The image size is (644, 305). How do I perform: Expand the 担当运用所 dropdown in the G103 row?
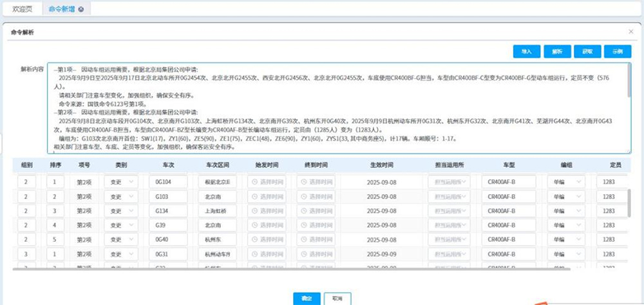448,195
